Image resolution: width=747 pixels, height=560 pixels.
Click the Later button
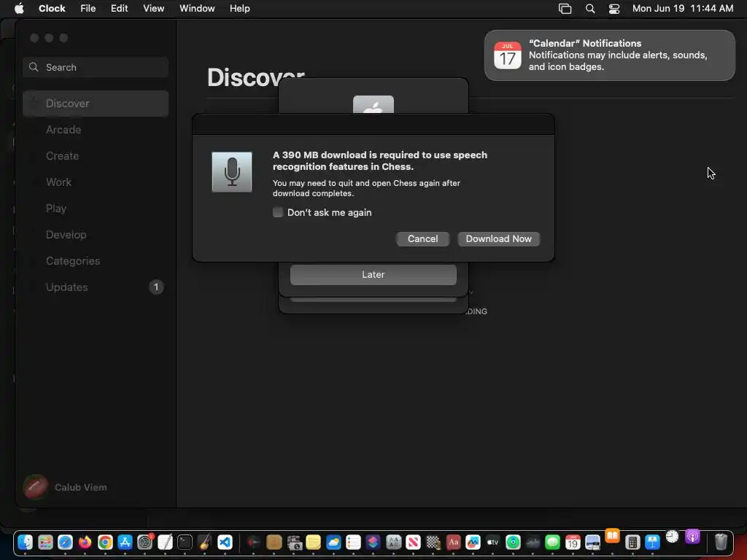373,275
